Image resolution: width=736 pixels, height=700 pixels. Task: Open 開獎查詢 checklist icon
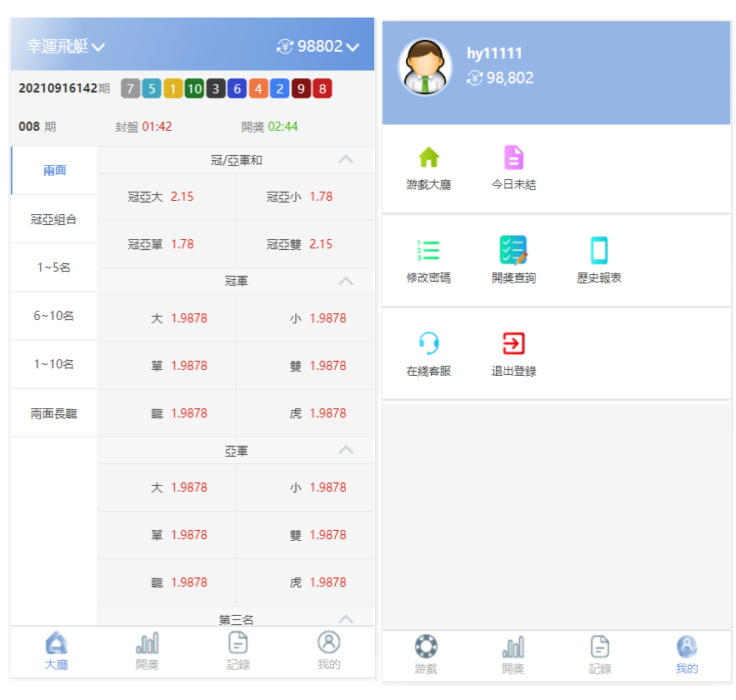(x=513, y=250)
